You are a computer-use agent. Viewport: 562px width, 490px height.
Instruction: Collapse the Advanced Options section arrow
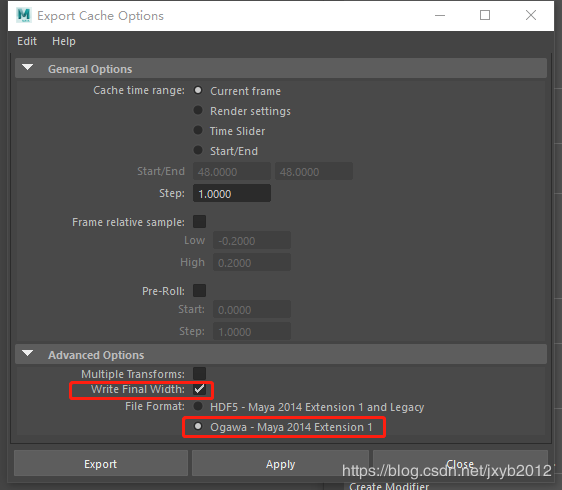coord(28,353)
